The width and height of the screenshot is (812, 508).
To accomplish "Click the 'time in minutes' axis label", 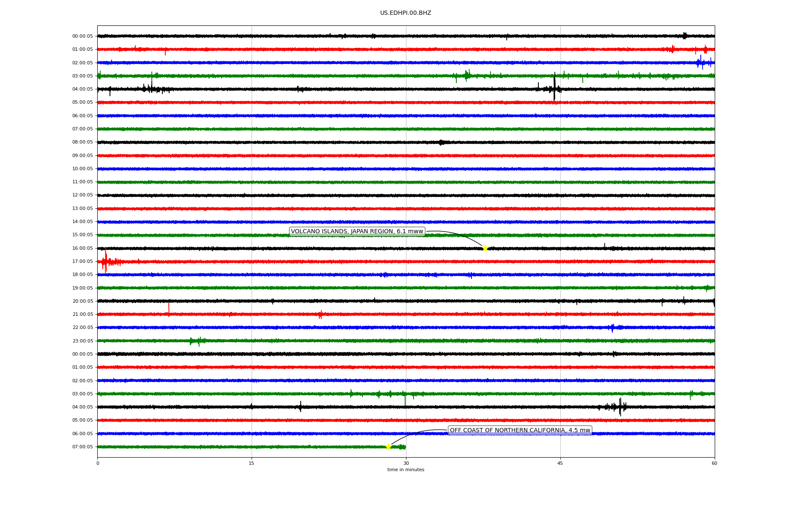I will coord(406,470).
